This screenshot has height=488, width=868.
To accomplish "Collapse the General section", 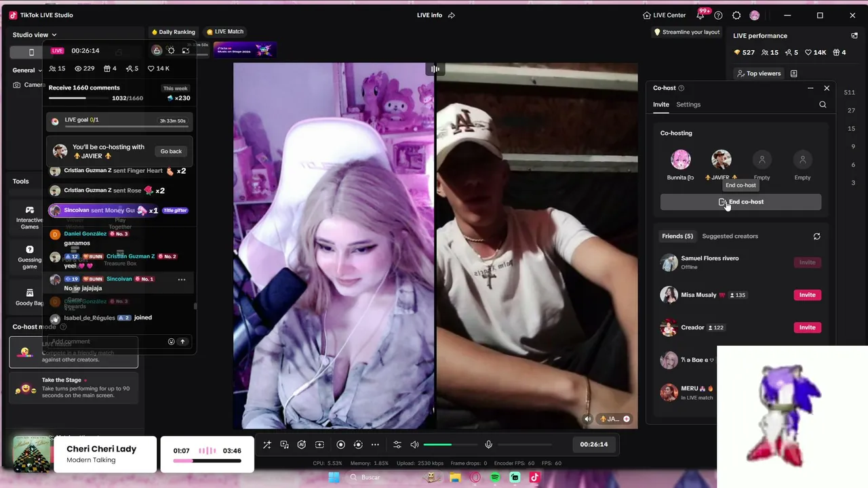I will point(27,70).
